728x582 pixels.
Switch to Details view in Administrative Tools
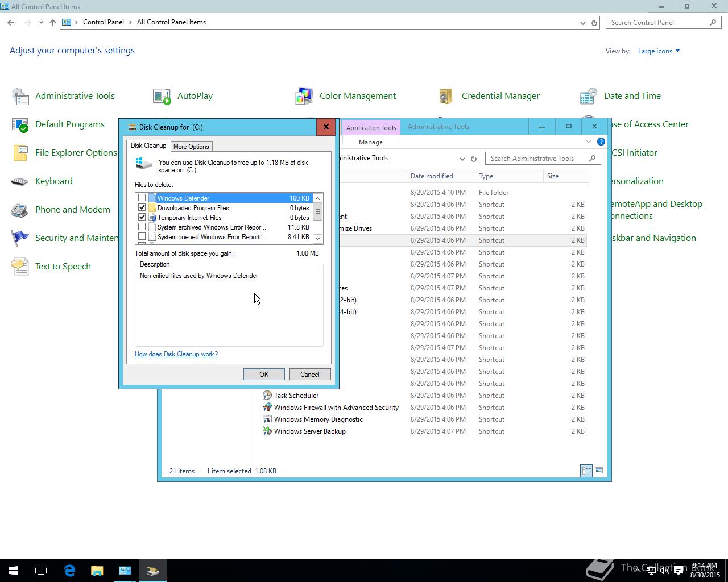pos(586,471)
